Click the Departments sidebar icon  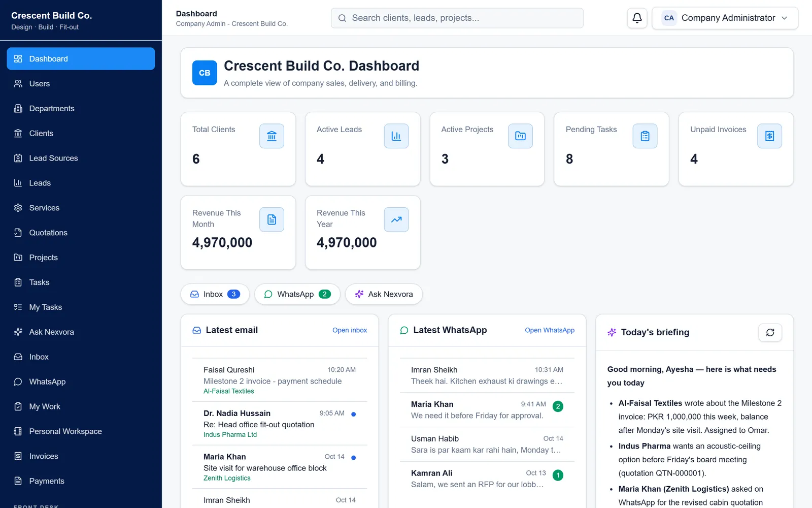[18, 109]
